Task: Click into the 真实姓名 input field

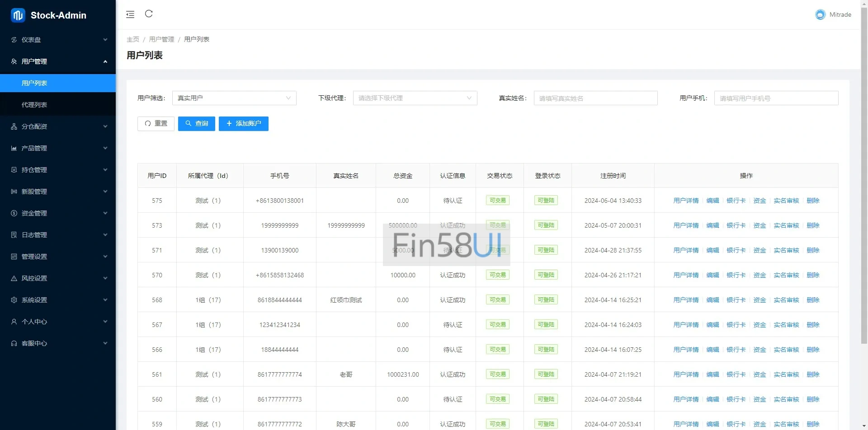Action: 595,98
